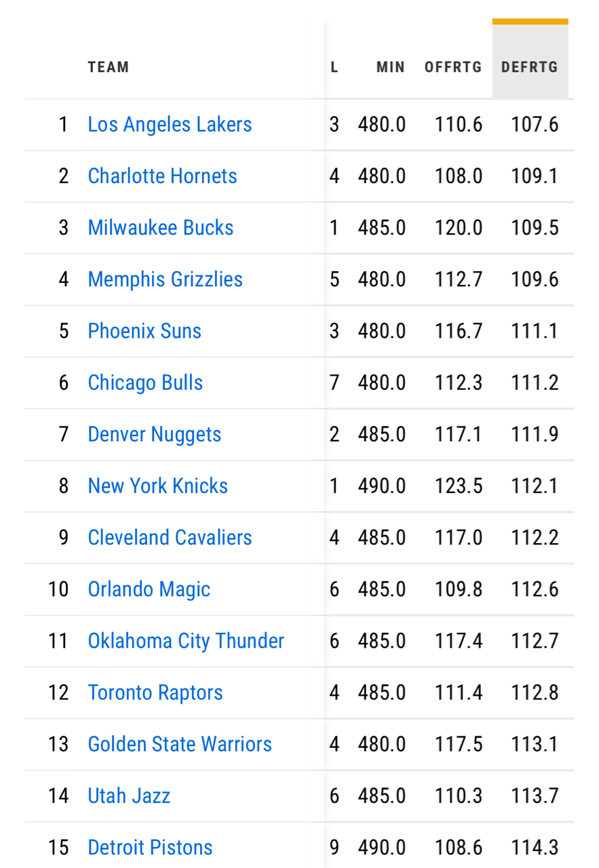
Task: Open Toronto Raptors team link
Action: pyautogui.click(x=155, y=692)
